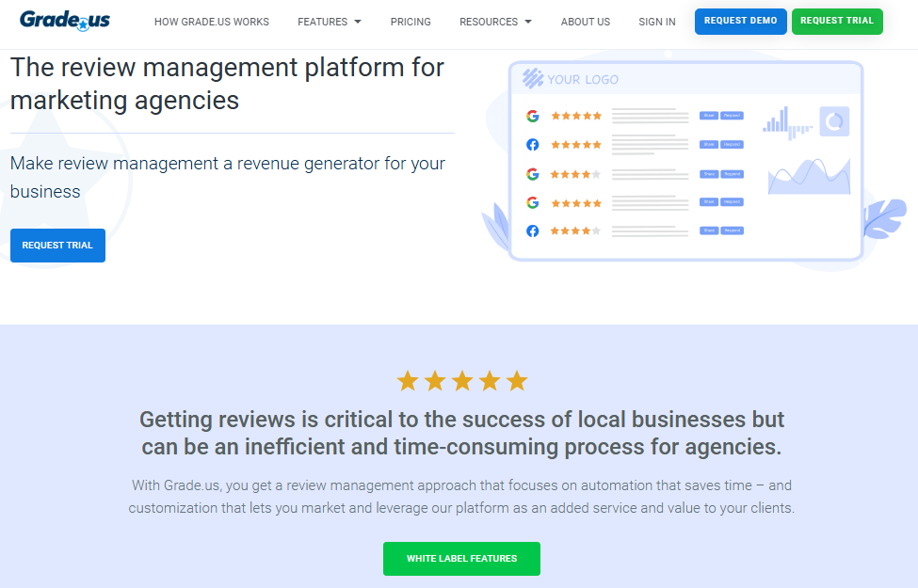Image resolution: width=918 pixels, height=588 pixels.
Task: Click the blue REQUEST TRIAL hero button
Action: (x=58, y=246)
